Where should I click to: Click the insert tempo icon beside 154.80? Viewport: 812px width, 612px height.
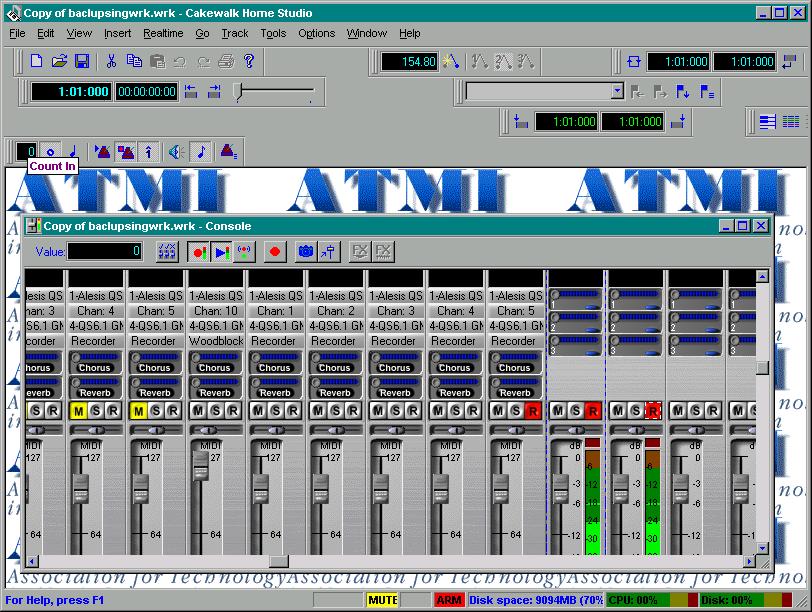coord(450,62)
